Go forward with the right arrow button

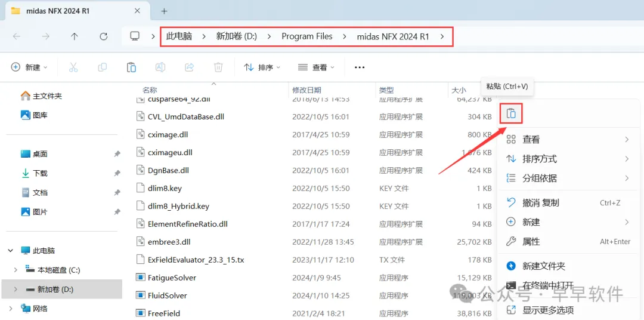[x=45, y=36]
